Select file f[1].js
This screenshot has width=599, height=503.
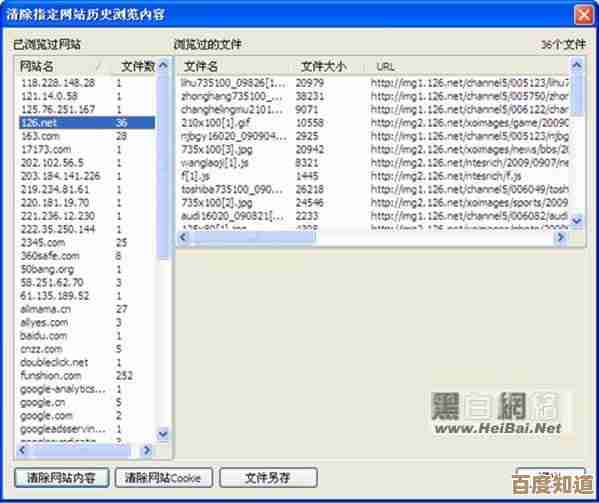[x=374, y=176]
